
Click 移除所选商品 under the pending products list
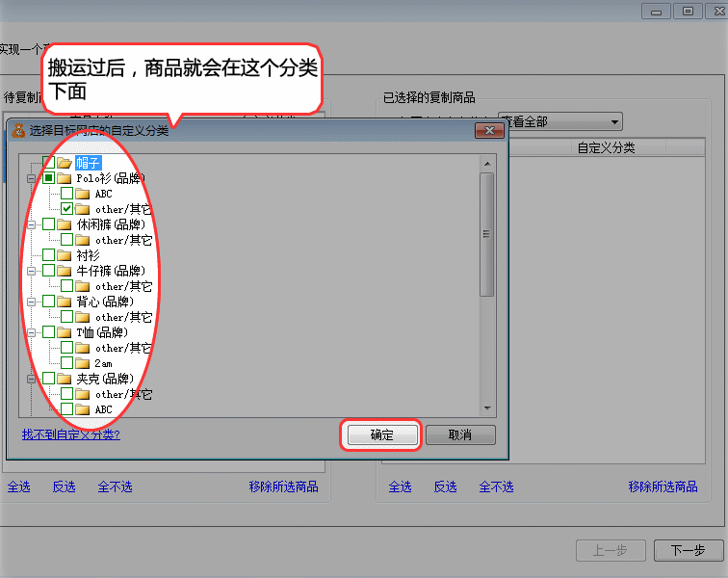(284, 486)
